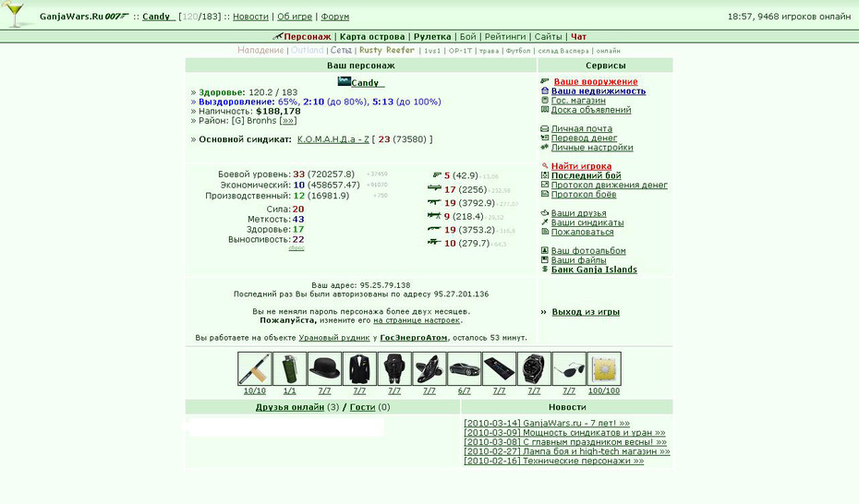Click Выход из игры logout link
Image resolution: width=859 pixels, height=504 pixels.
coord(586,312)
